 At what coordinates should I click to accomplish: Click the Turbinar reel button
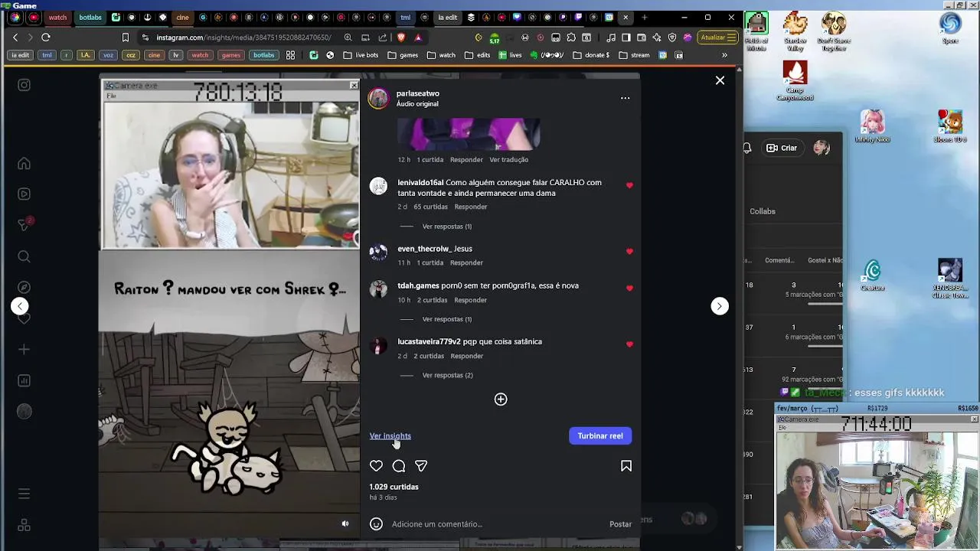[600, 435]
